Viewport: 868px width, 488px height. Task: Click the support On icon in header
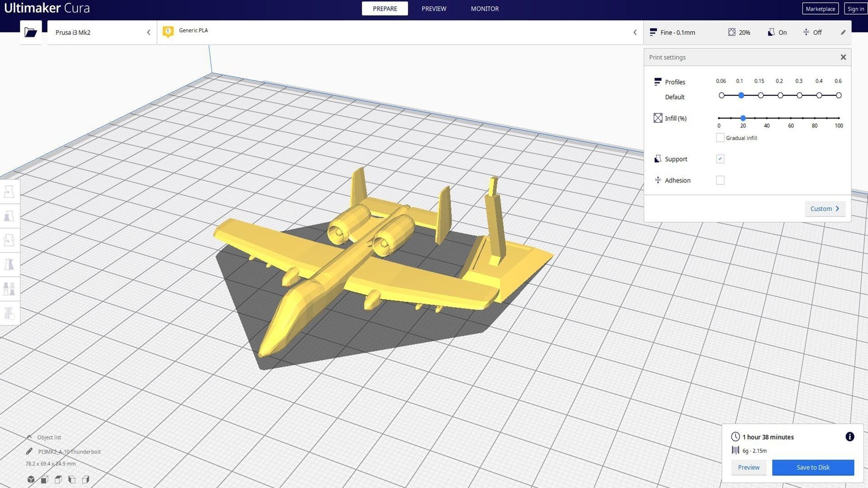(x=771, y=32)
